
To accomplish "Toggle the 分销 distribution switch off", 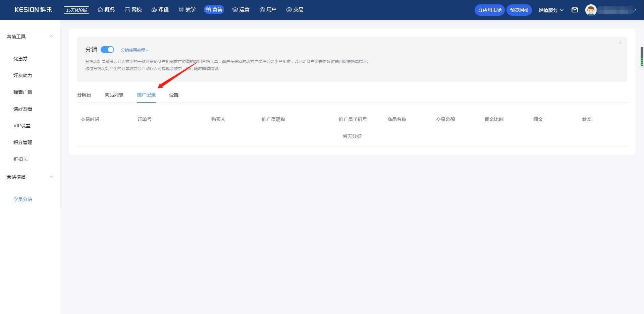I will click(107, 50).
